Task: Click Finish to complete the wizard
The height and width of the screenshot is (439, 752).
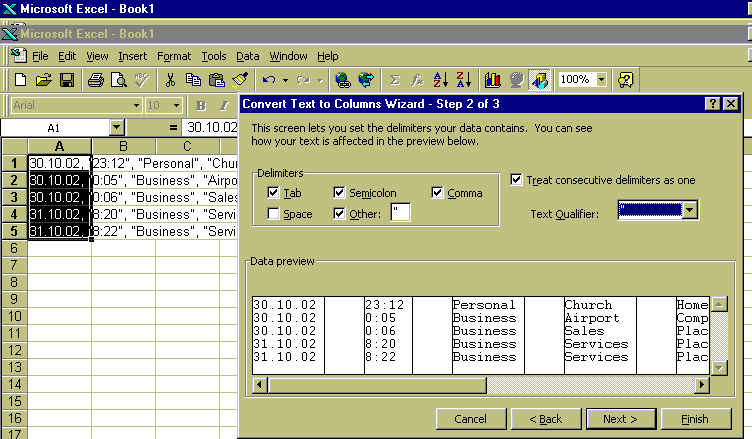Action: [x=696, y=419]
